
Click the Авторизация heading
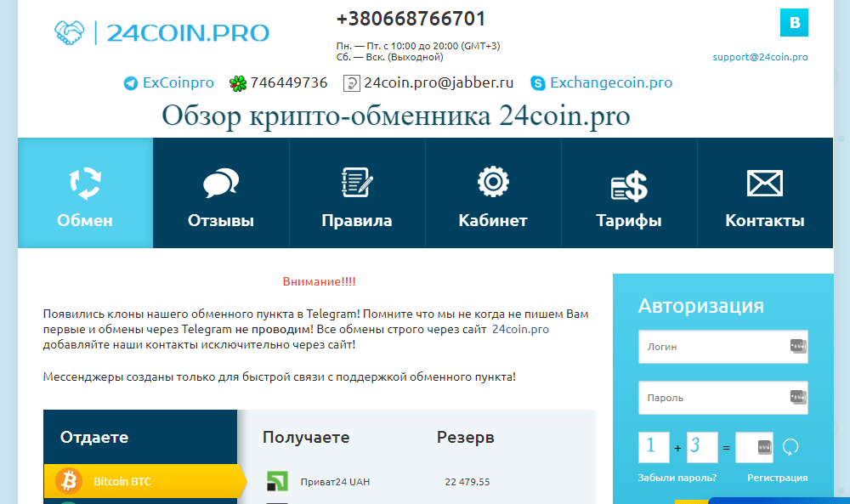(701, 306)
